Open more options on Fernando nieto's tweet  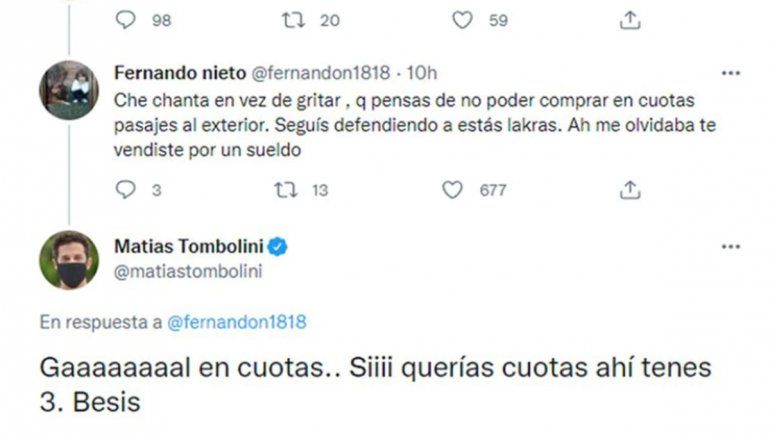[732, 73]
